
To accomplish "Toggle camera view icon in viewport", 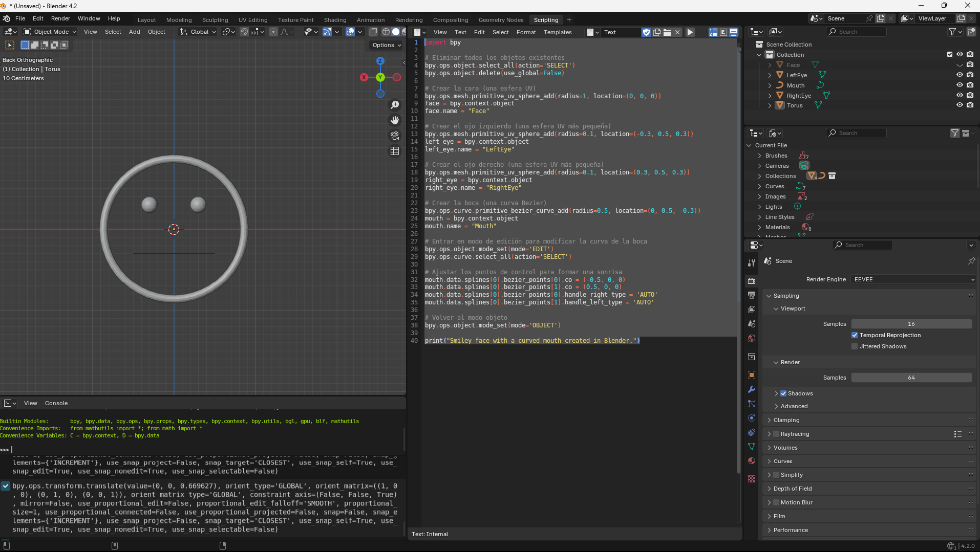I will tap(395, 136).
